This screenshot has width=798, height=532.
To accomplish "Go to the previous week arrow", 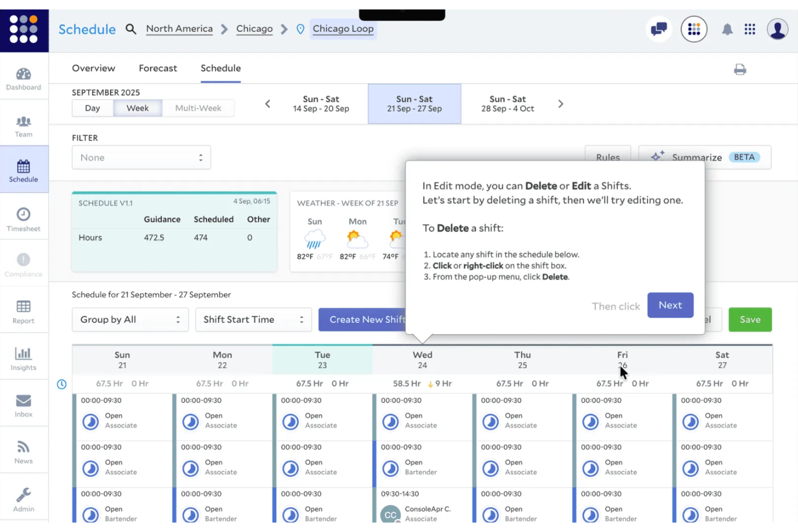I will pos(267,103).
